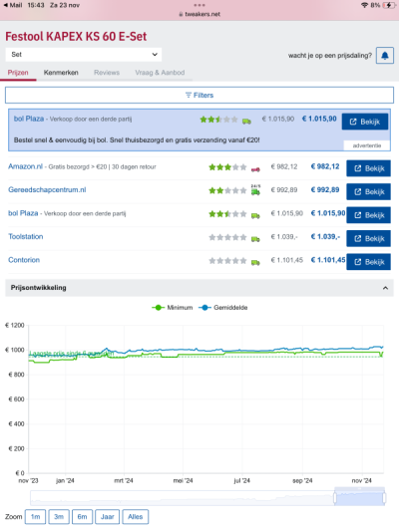The image size is (399, 532).
Task: Set chart zoom to 1m
Action: (35, 517)
